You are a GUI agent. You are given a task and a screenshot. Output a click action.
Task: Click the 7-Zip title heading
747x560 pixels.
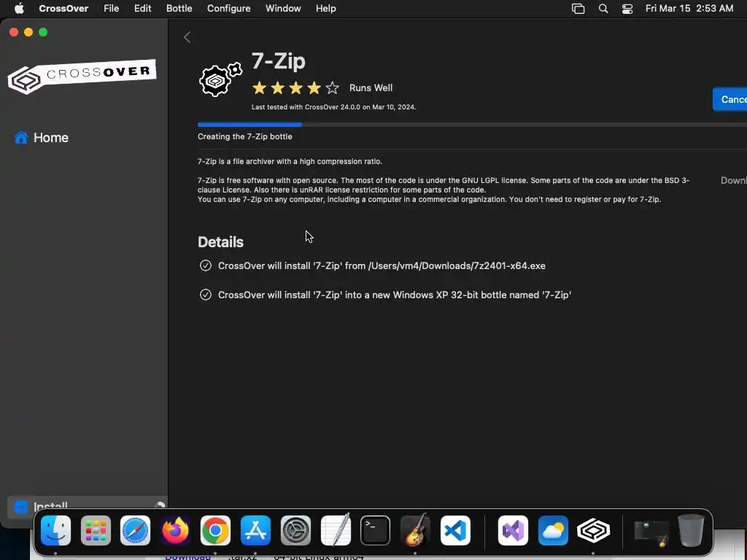278,61
